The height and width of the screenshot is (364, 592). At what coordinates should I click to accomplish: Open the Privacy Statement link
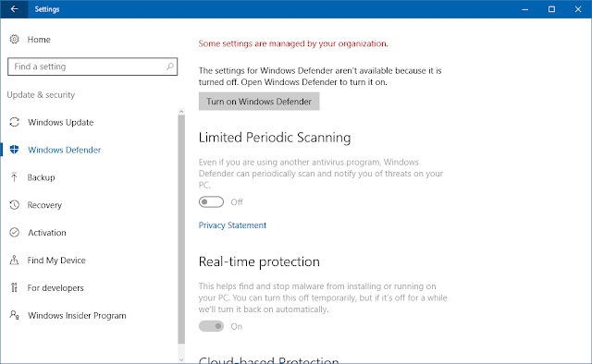(x=232, y=225)
